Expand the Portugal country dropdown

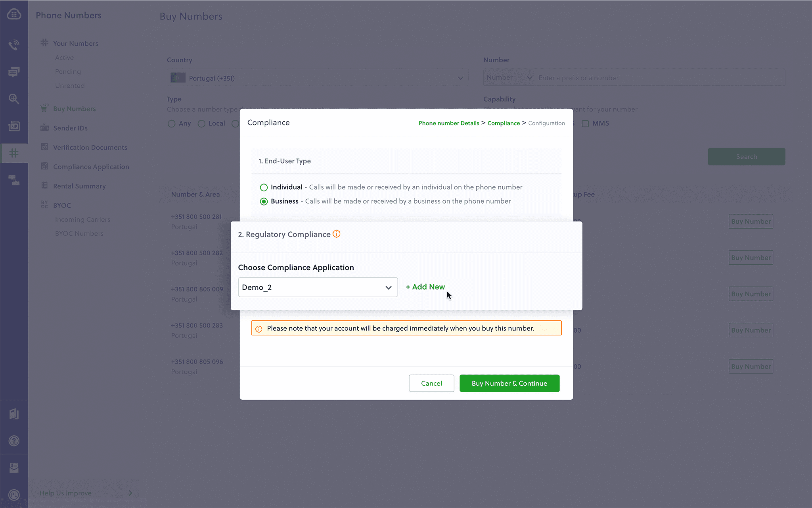tap(318, 78)
